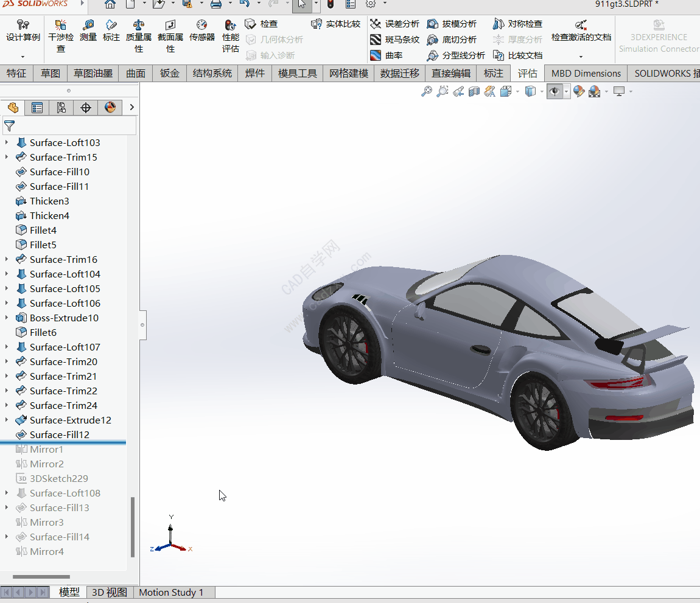Click the Zoom to Fit magnifier icon

(427, 91)
